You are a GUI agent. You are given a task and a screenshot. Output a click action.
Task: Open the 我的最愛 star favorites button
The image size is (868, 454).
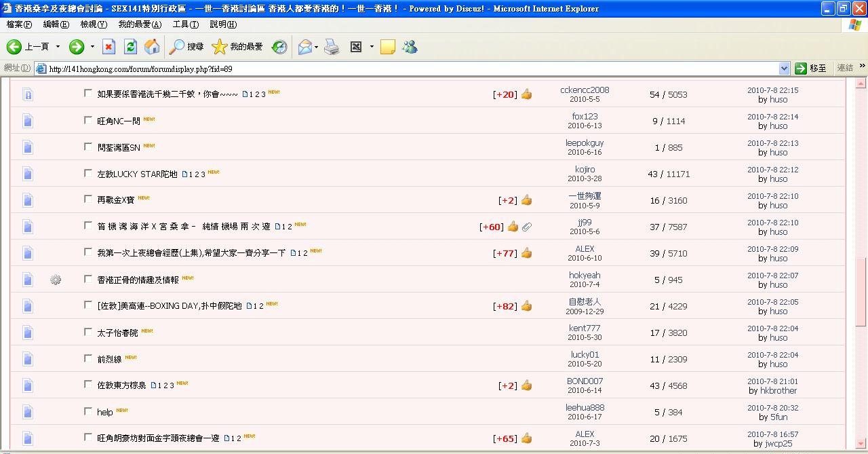[237, 47]
